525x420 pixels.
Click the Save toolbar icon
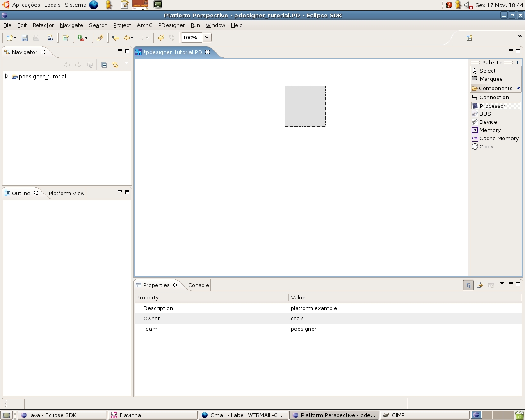pyautogui.click(x=25, y=38)
